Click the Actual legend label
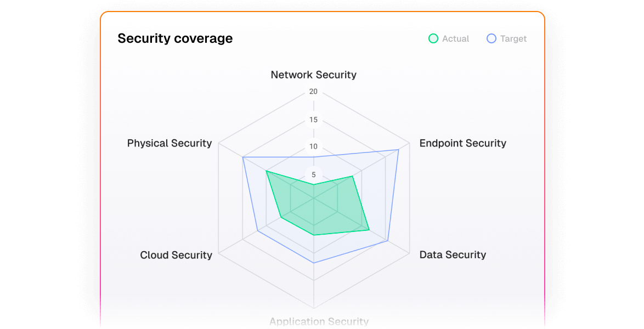This screenshot has height=329, width=644. click(x=455, y=38)
